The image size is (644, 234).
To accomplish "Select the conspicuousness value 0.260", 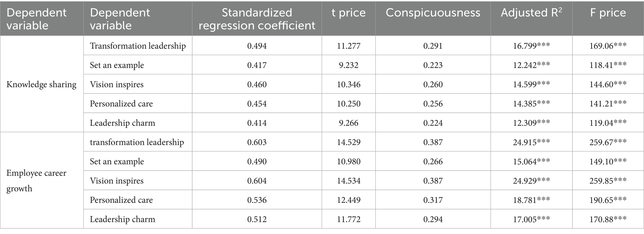I will 433,85.
